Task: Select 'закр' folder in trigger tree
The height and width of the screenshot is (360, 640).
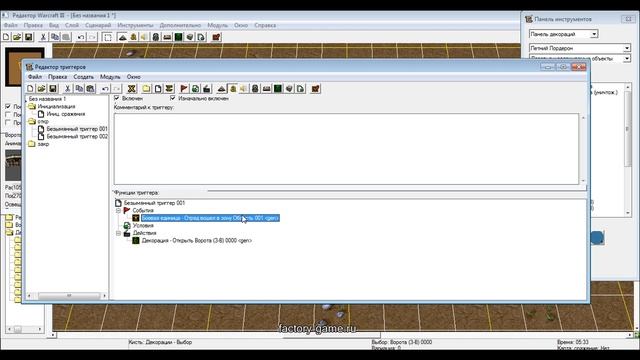Action: point(43,144)
